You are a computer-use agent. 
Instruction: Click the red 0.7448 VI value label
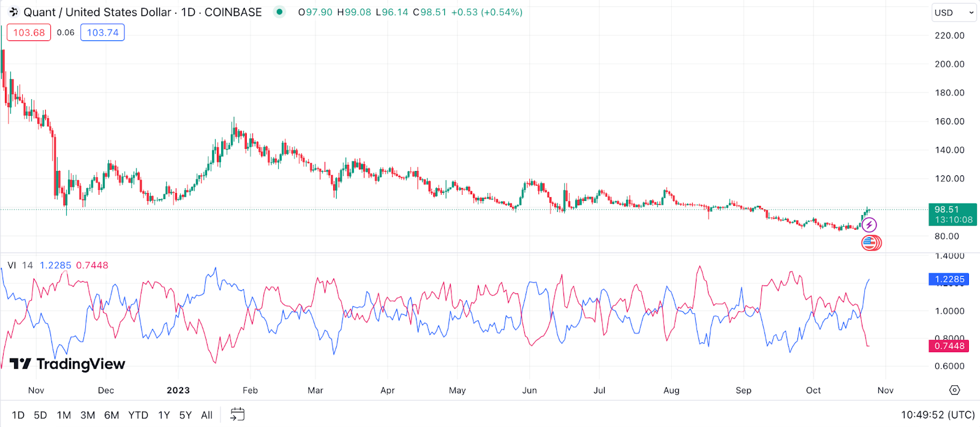949,346
